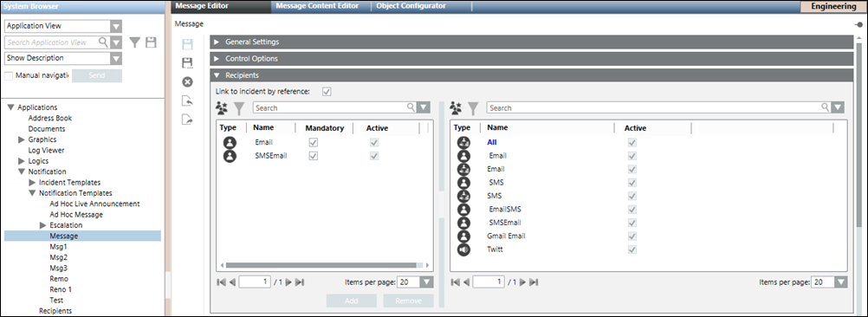Image resolution: width=868 pixels, height=317 pixels.
Task: Click recipient group icon above left list
Action: (222, 107)
